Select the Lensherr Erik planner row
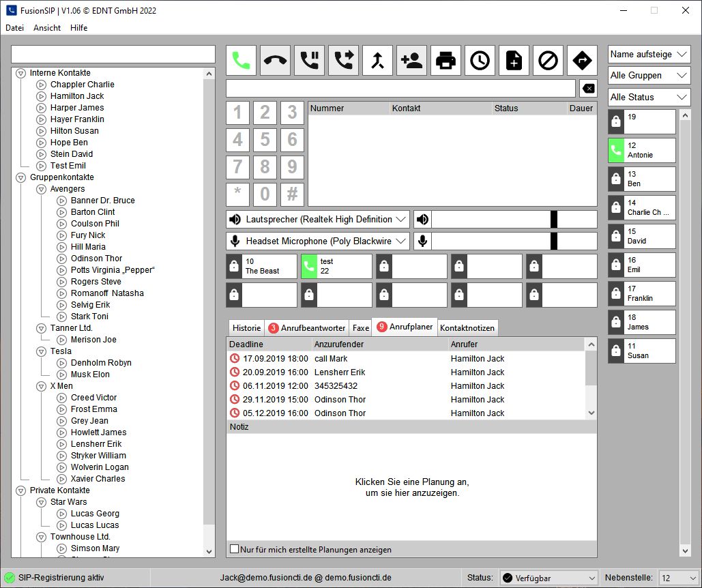 (406, 372)
